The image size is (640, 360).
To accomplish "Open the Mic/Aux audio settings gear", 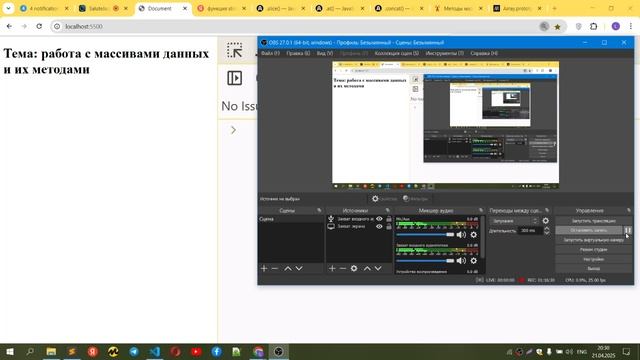I will (x=473, y=235).
